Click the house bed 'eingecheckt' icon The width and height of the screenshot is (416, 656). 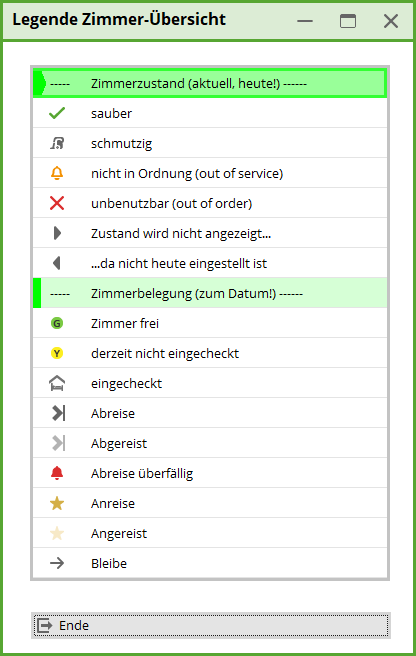tap(57, 383)
